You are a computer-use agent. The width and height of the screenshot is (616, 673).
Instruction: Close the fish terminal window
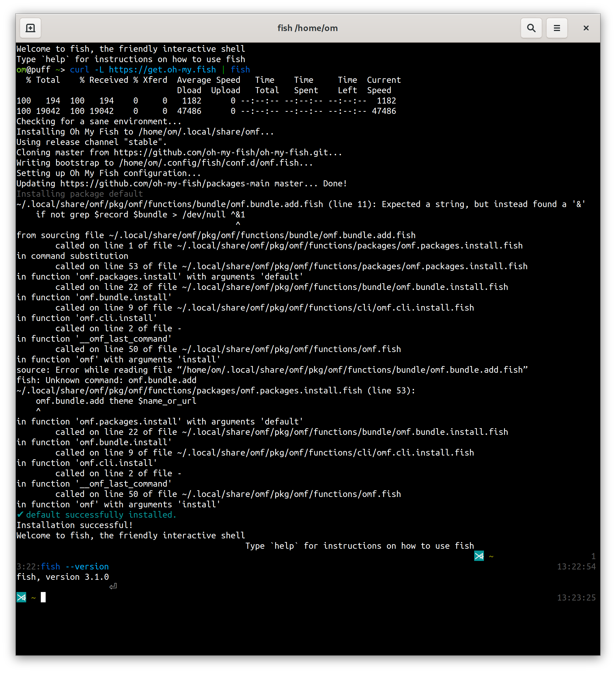(x=586, y=28)
